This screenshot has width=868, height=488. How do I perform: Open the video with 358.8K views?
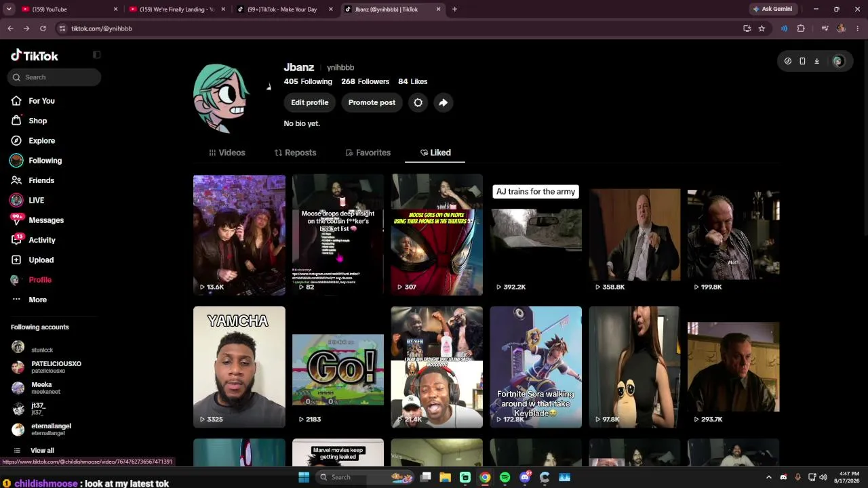pos(635,235)
